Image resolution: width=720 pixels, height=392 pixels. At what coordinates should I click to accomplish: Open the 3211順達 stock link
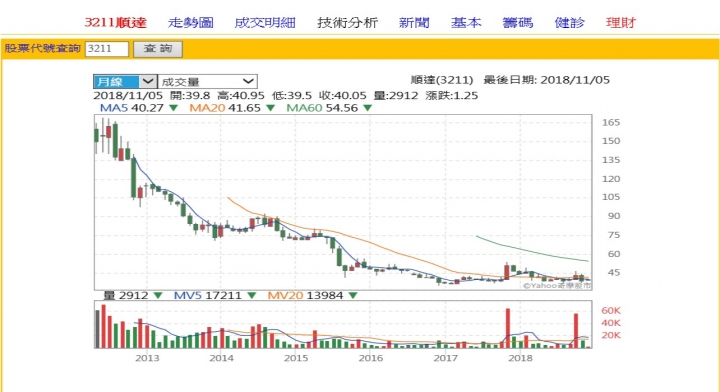coord(115,22)
